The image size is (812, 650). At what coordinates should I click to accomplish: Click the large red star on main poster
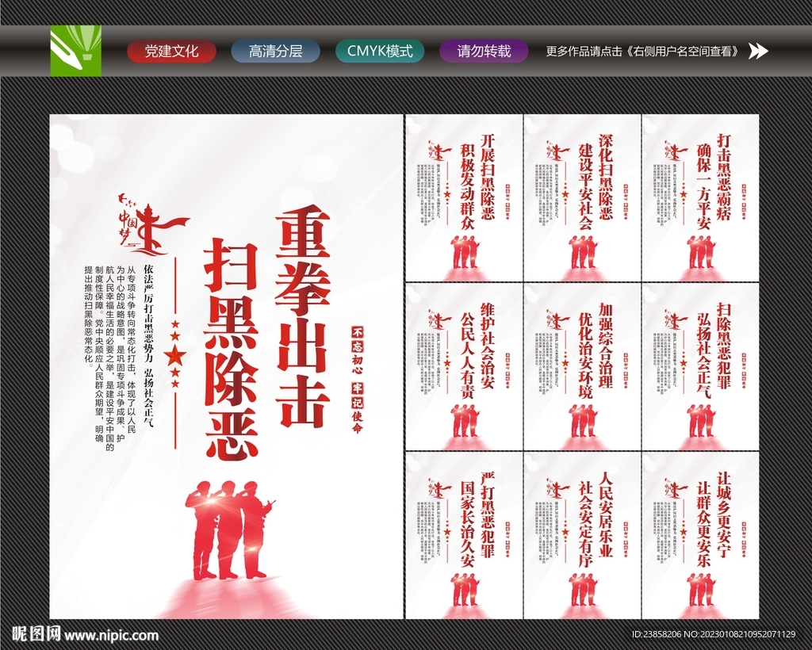click(175, 356)
